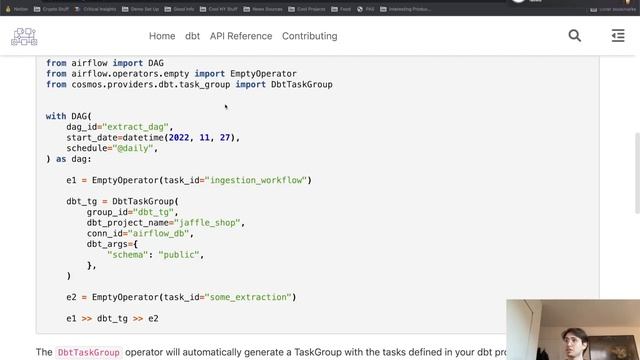Open the Interesting Products bookmark folder

(x=405, y=9)
